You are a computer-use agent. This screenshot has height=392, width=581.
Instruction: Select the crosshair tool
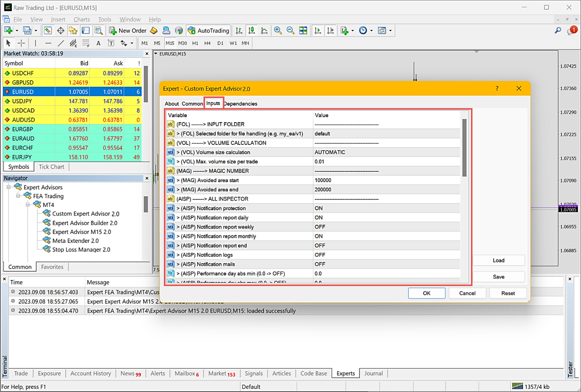tap(21, 43)
